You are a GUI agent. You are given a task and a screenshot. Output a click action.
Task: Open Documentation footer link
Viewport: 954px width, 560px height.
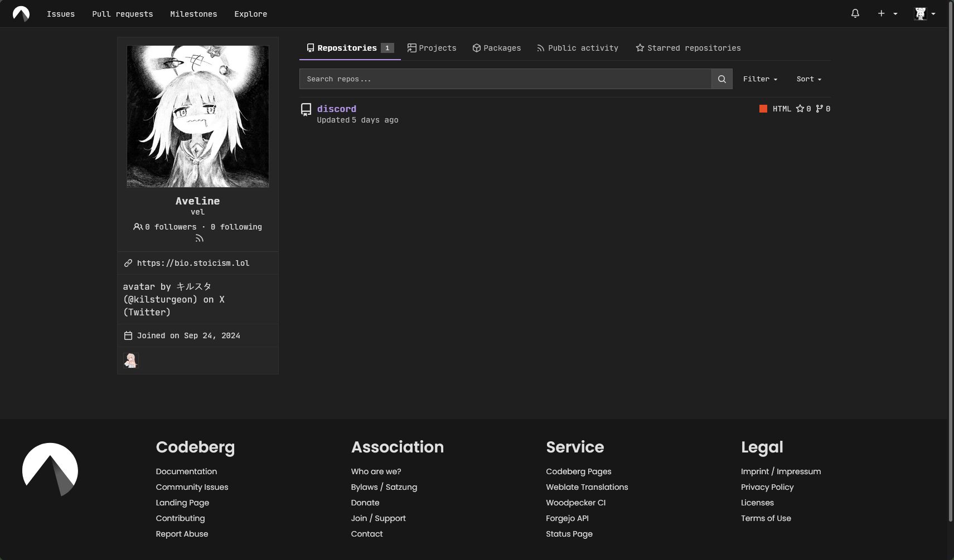point(186,471)
